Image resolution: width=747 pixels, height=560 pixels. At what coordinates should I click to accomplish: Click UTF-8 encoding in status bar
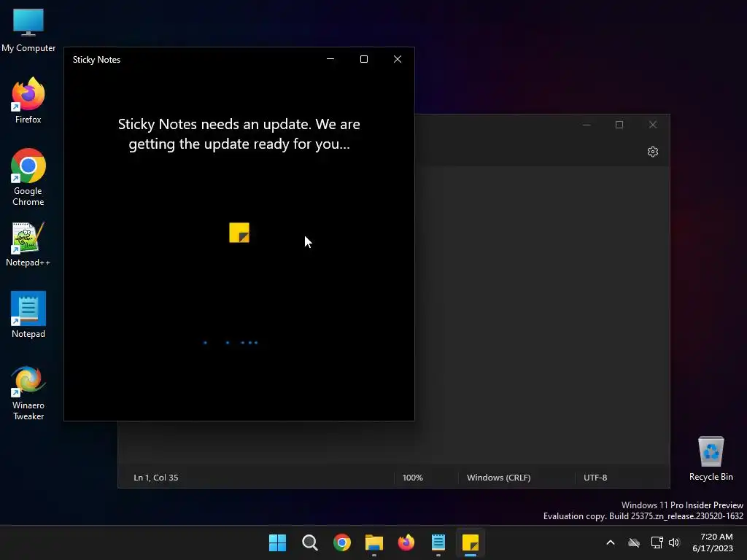pyautogui.click(x=595, y=478)
